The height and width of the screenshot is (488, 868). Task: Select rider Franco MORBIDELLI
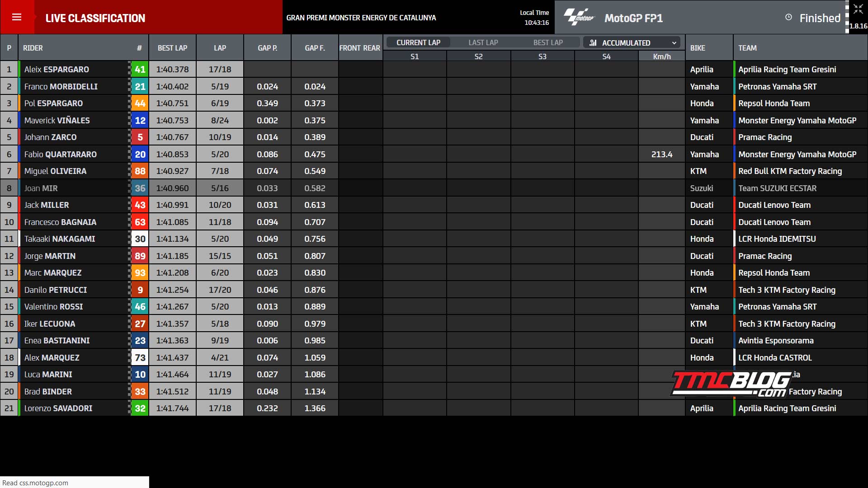point(61,86)
